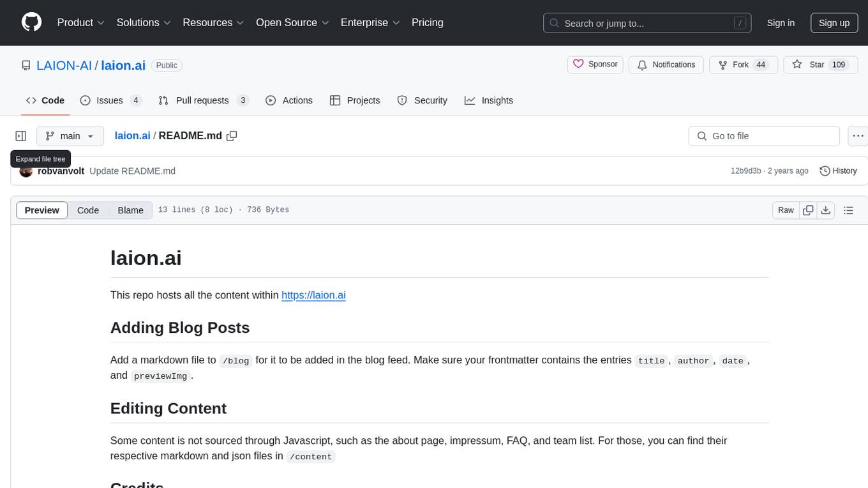Expand the Product menu

click(81, 22)
